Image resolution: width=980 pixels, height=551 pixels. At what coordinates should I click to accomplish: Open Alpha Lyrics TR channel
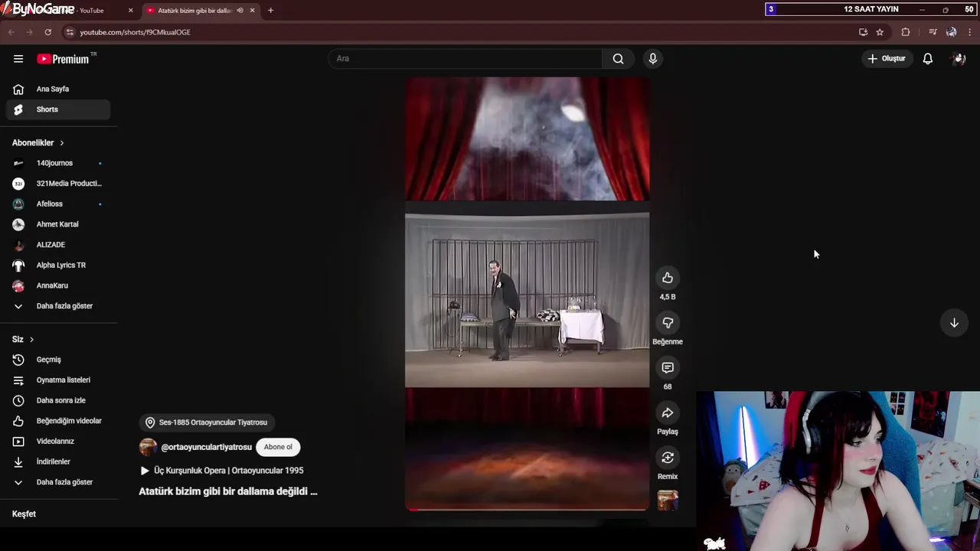coord(58,265)
